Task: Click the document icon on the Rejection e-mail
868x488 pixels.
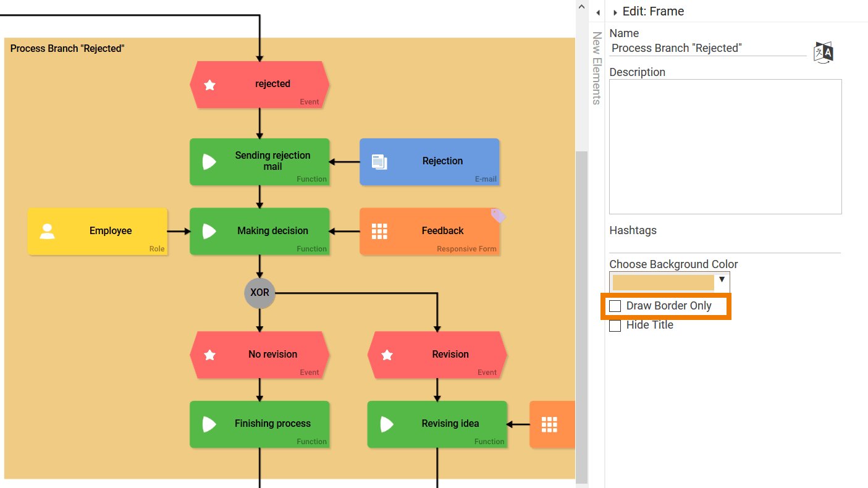Action: click(379, 162)
